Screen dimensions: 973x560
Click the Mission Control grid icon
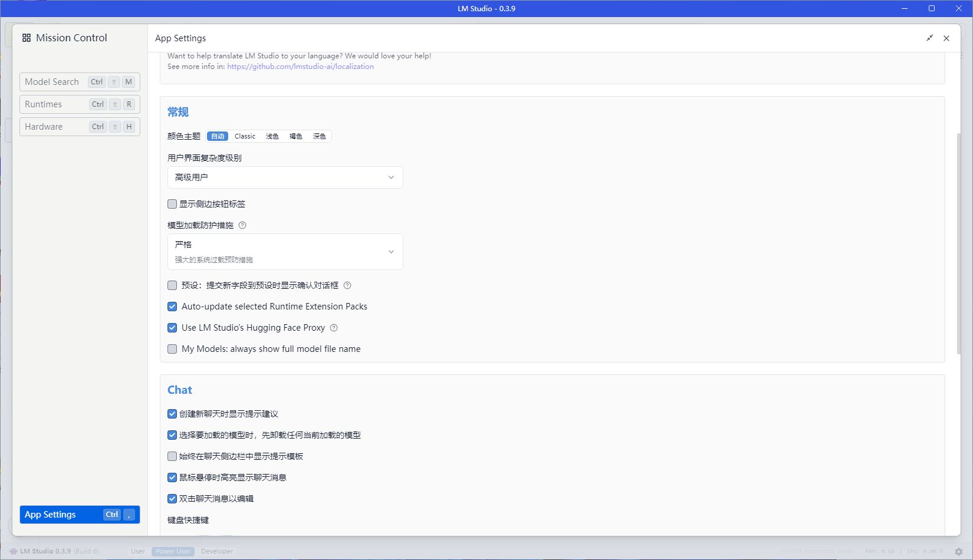27,38
